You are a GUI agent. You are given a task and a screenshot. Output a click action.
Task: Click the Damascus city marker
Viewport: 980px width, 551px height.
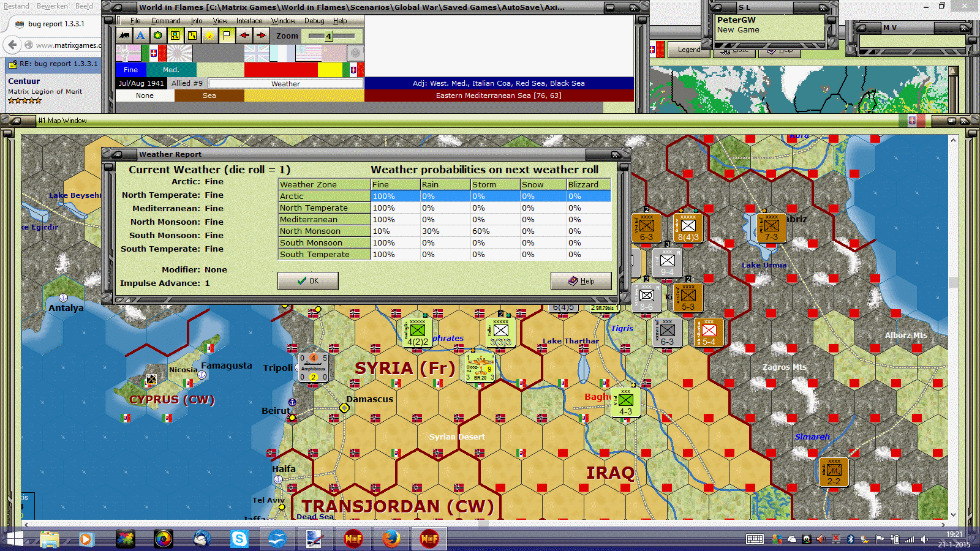click(x=344, y=408)
